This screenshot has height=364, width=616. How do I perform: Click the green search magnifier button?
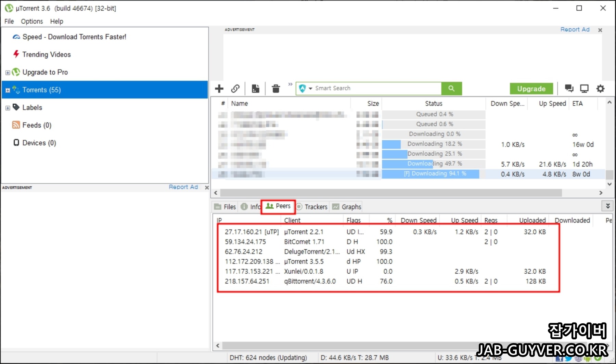(451, 88)
